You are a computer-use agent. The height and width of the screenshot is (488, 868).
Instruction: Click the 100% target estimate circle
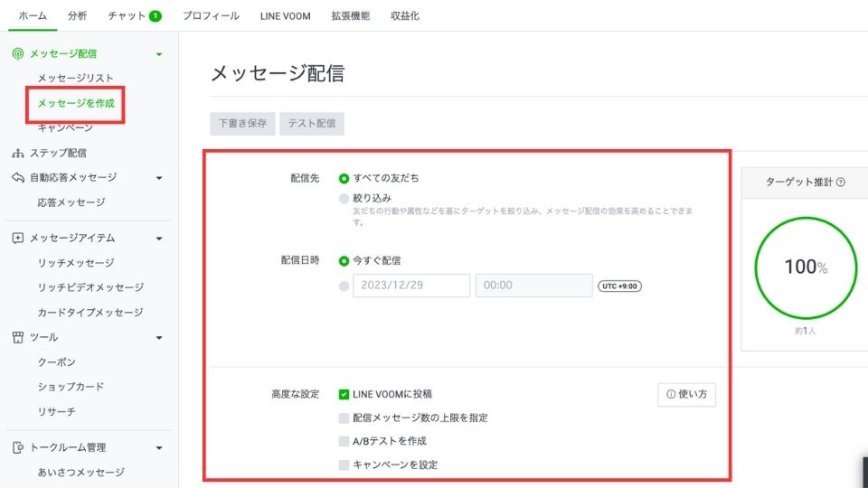(x=806, y=267)
